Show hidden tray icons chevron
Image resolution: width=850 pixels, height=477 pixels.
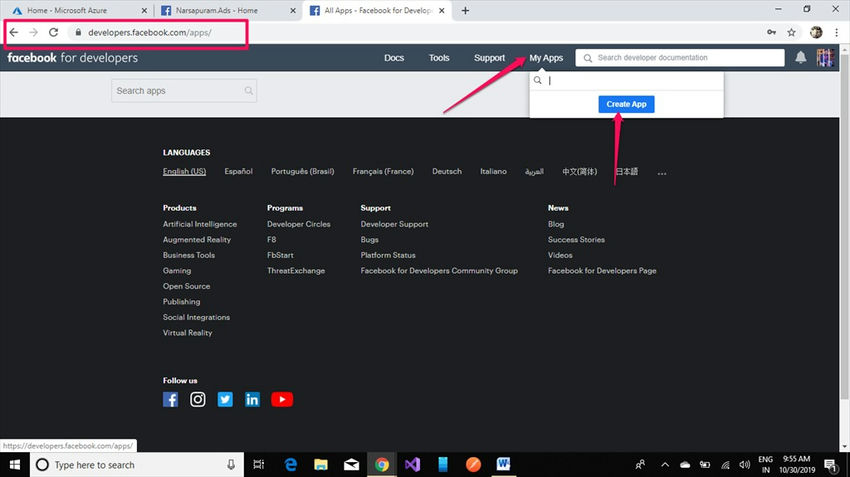pyautogui.click(x=665, y=465)
